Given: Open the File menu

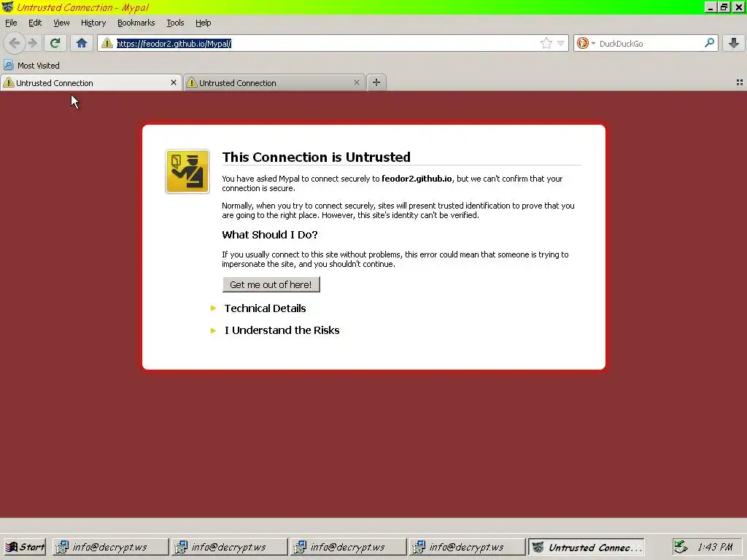Looking at the screenshot, I should 11,23.
